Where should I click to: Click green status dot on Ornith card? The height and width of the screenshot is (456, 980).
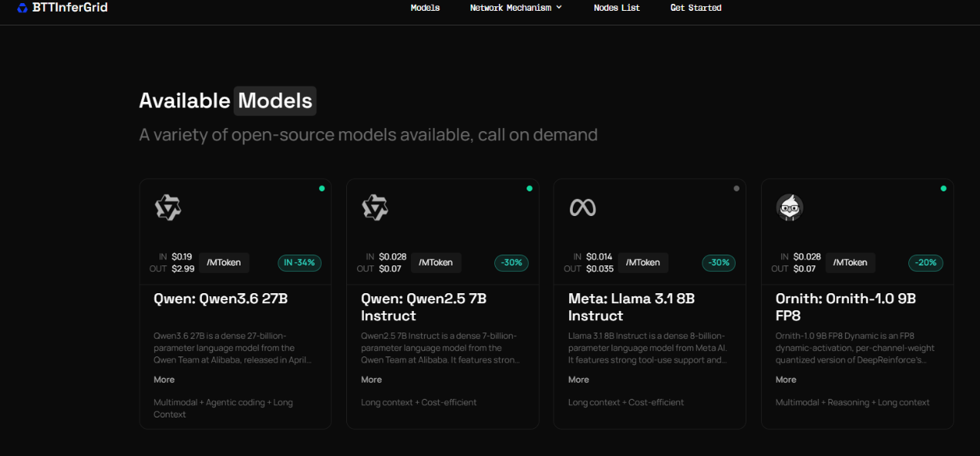point(944,188)
